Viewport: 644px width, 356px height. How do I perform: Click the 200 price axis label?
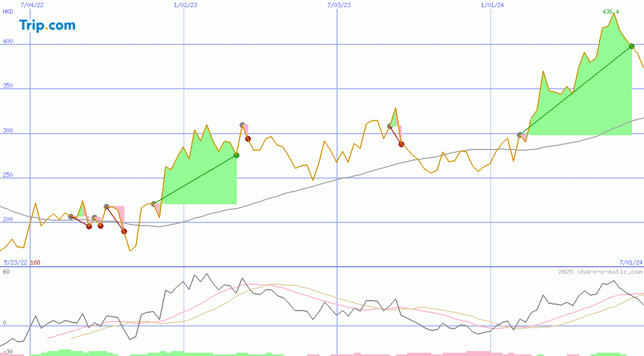8,219
